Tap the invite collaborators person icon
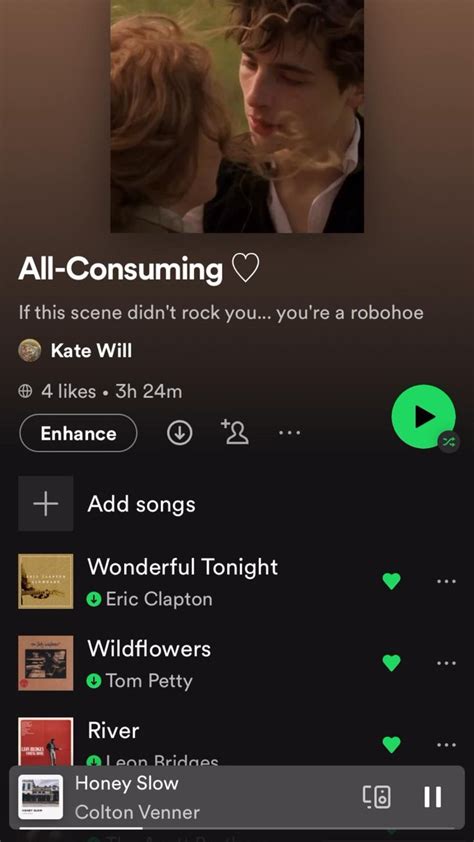This screenshot has width=474, height=842. coord(235,432)
